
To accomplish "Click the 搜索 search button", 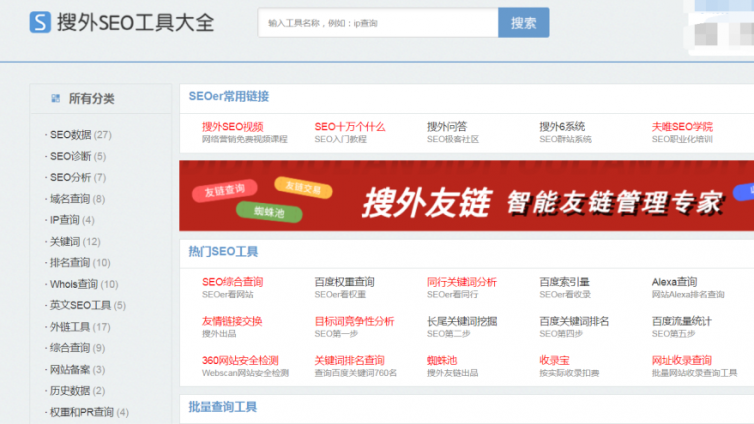I will [x=524, y=23].
